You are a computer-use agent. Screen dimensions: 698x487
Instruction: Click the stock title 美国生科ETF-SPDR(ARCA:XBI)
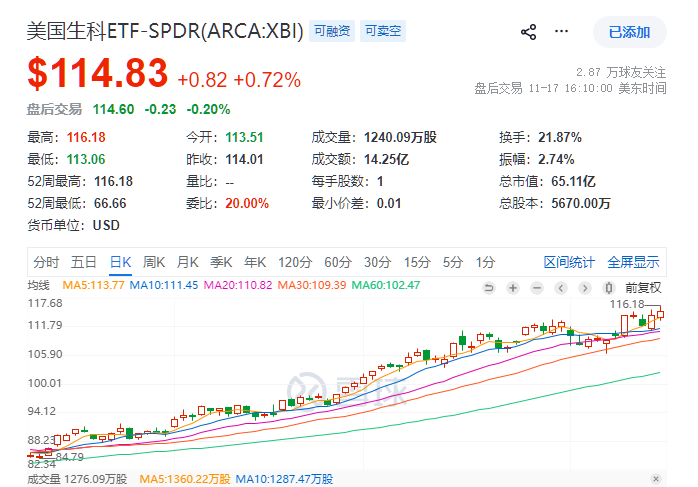tap(165, 31)
